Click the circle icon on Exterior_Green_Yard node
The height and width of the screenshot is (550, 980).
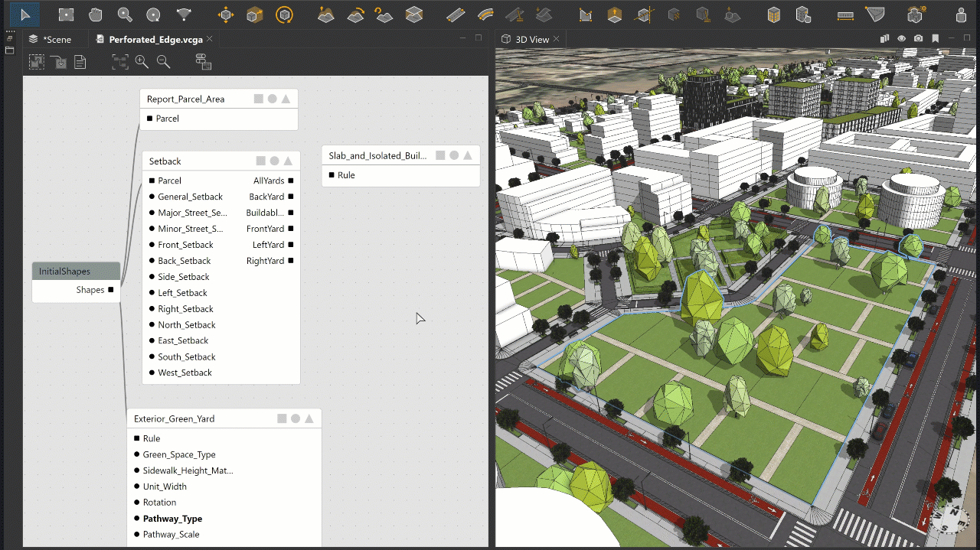pos(296,418)
